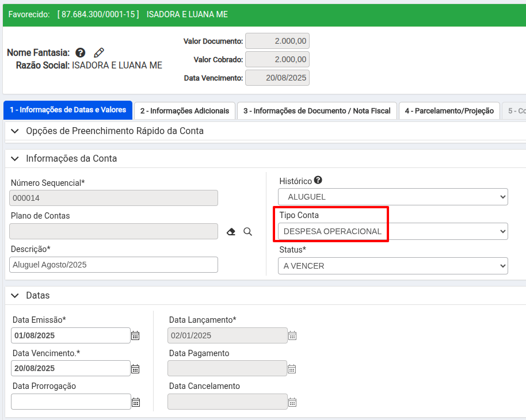Screen dimensions: 526x420
Task: Click the Descrição text field
Action: click(114, 265)
